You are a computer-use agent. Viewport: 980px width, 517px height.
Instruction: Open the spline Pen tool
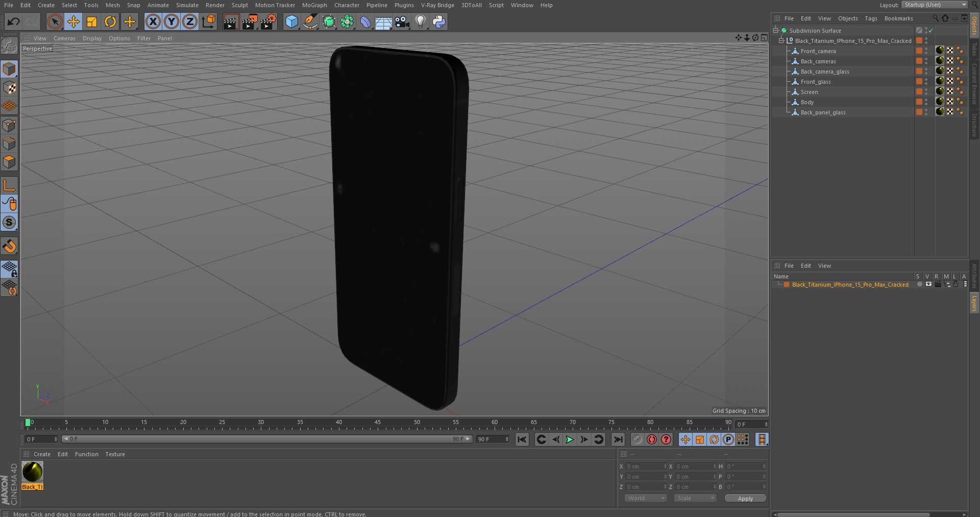(x=310, y=21)
